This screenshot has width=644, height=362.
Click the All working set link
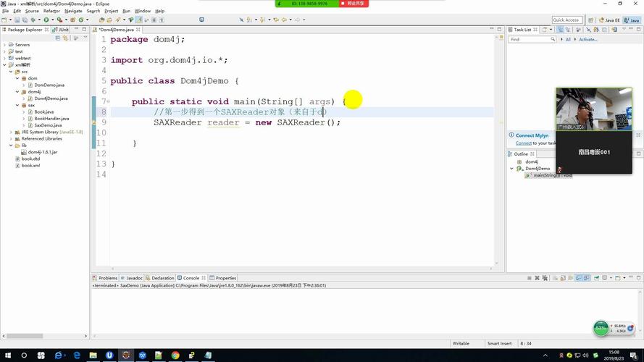[568, 39]
